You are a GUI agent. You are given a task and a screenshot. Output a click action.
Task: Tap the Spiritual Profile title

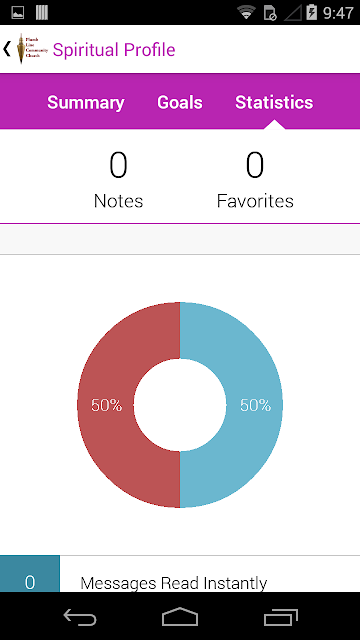click(114, 50)
